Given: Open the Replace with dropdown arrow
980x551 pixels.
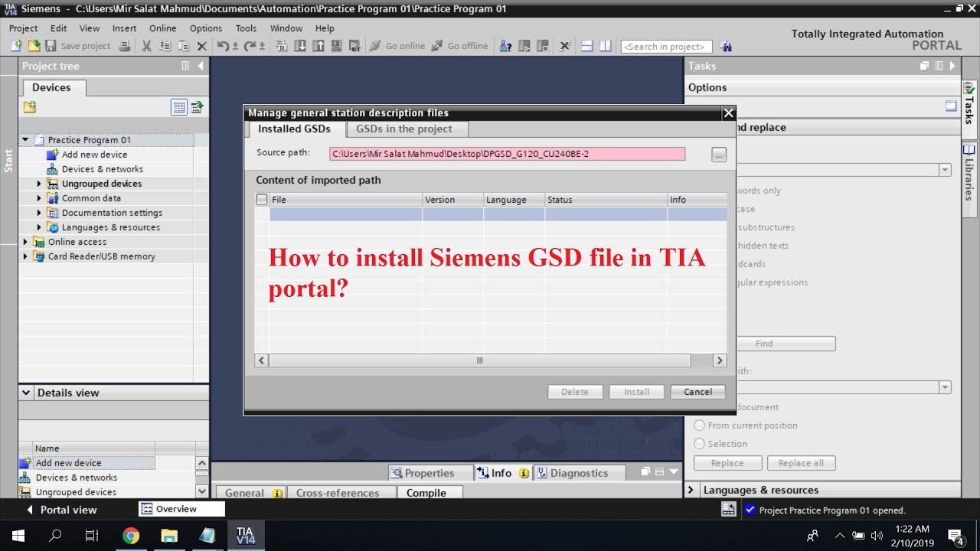Looking at the screenshot, I should [x=946, y=388].
